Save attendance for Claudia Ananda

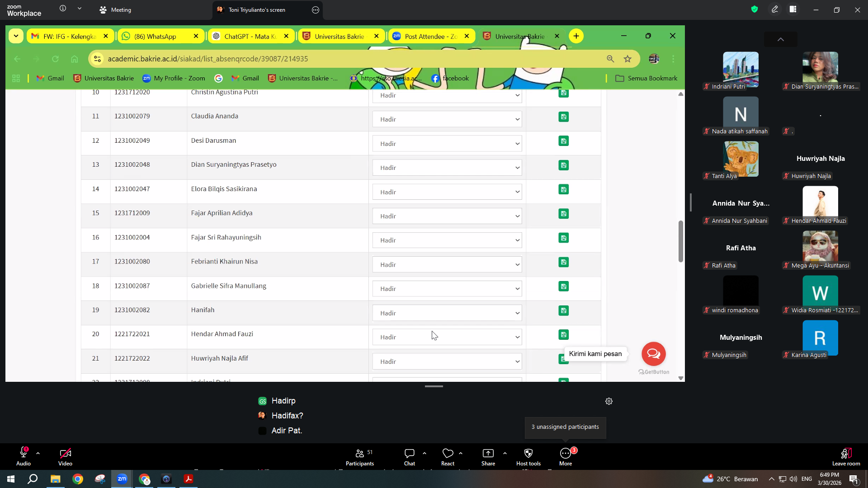pos(563,117)
